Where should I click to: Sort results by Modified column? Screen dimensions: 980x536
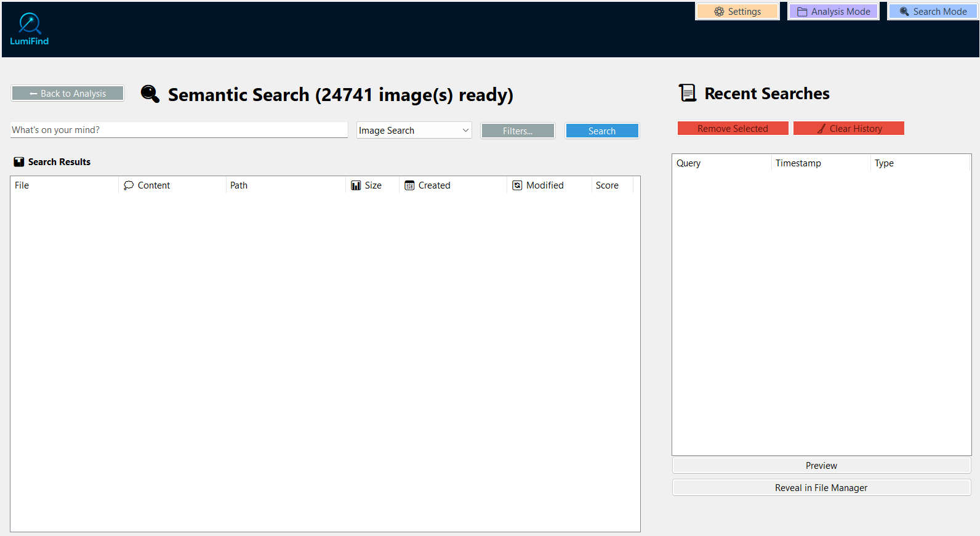point(549,185)
